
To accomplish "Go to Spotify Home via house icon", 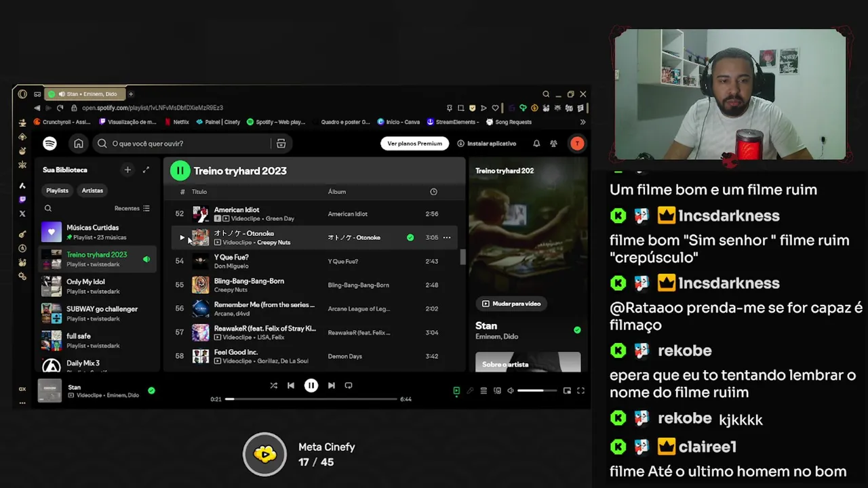I will point(79,144).
